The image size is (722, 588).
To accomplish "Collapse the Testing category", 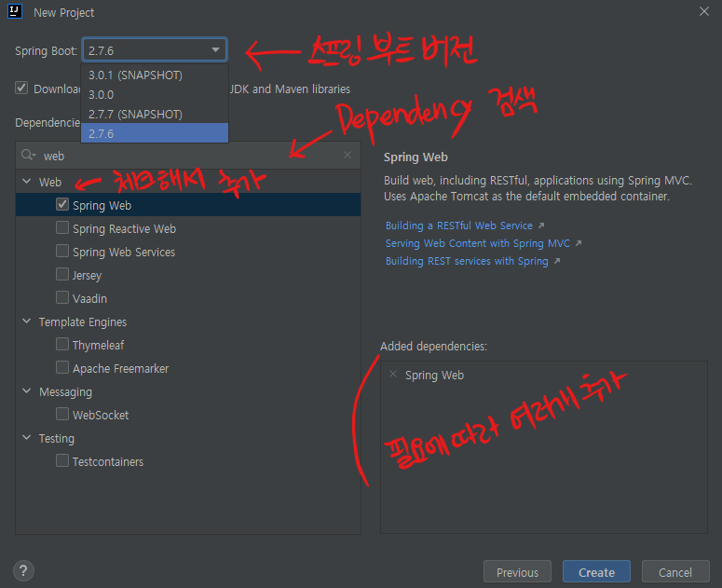I will [27, 437].
